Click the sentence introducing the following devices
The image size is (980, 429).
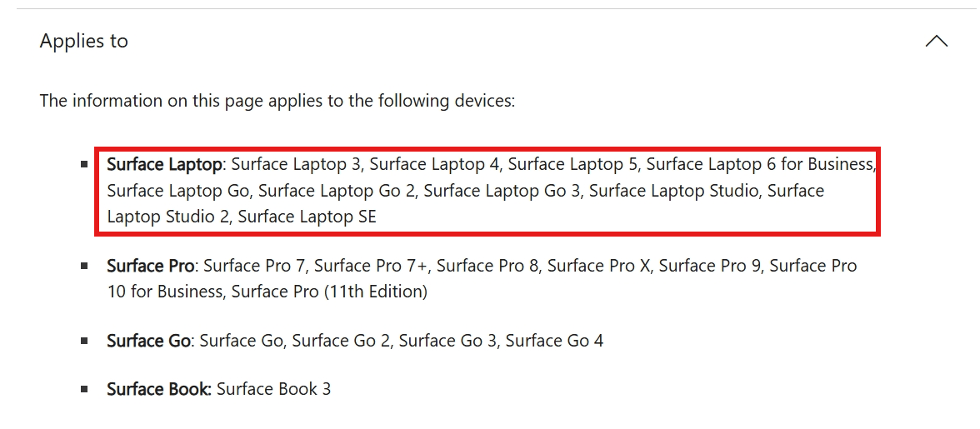pos(277,101)
